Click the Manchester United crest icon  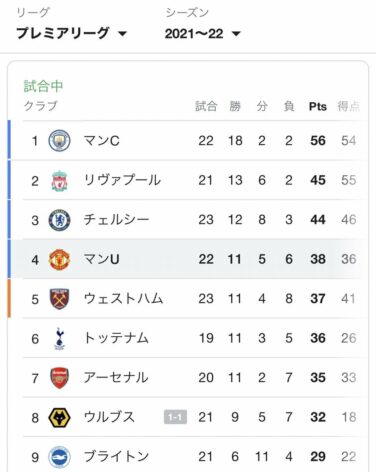(59, 259)
